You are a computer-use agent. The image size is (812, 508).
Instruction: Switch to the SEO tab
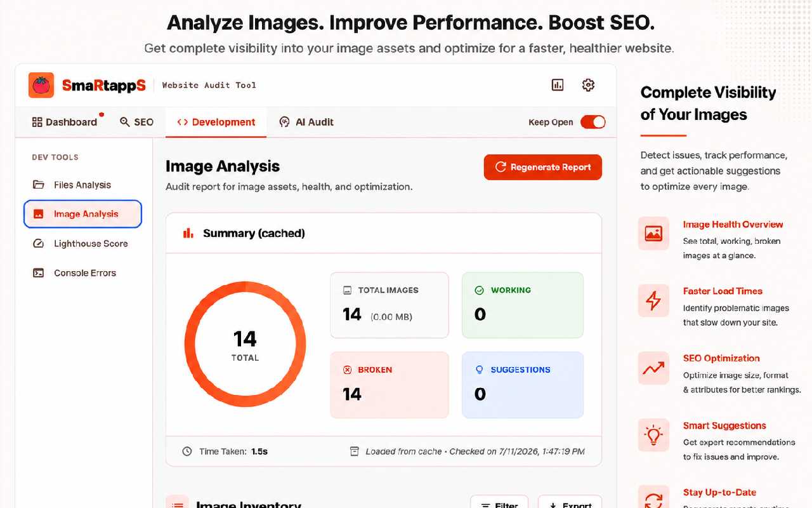tap(137, 122)
